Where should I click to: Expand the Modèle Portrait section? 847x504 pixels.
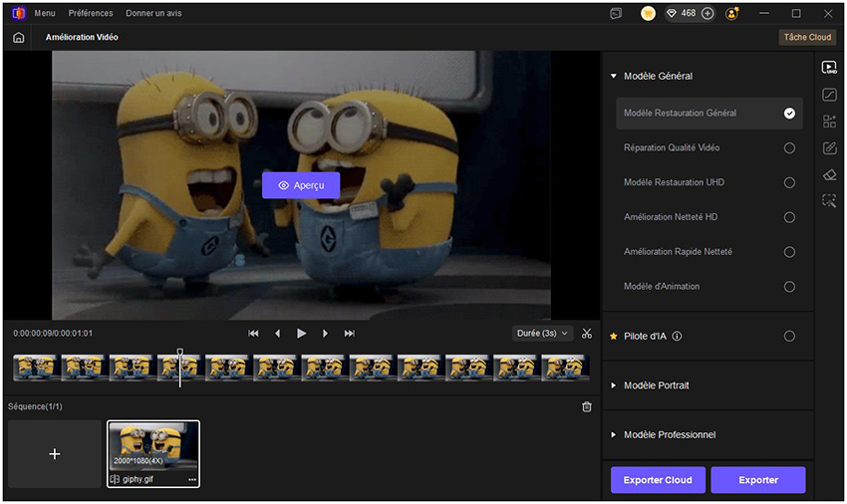coord(656,385)
